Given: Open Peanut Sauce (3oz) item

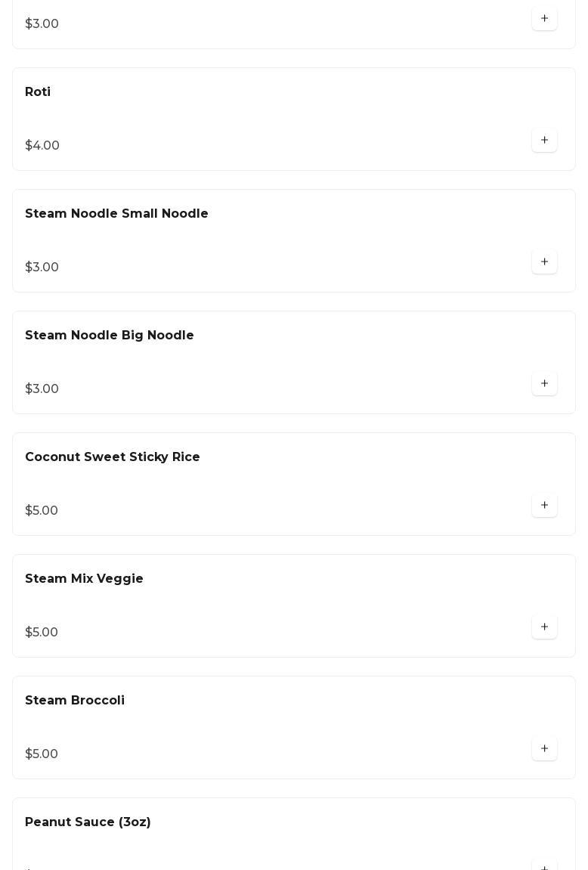Looking at the screenshot, I should point(88,822).
